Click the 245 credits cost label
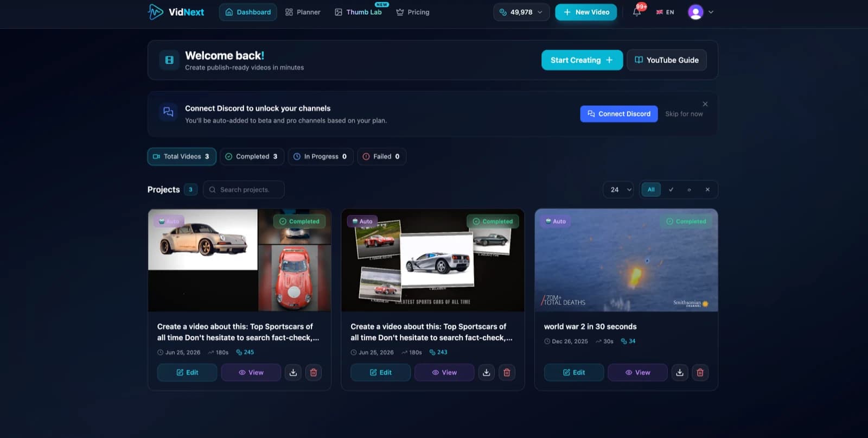Screen dimensions: 868x438 (245, 352)
